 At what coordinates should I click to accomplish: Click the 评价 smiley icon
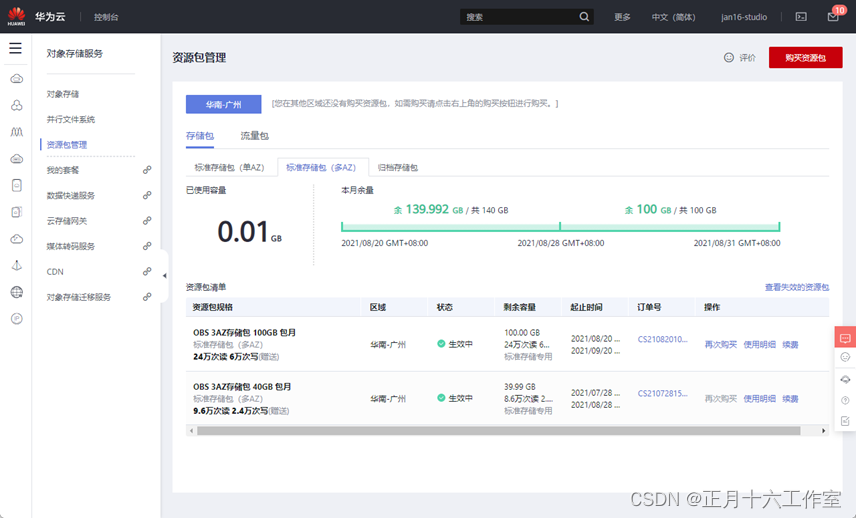coord(729,57)
